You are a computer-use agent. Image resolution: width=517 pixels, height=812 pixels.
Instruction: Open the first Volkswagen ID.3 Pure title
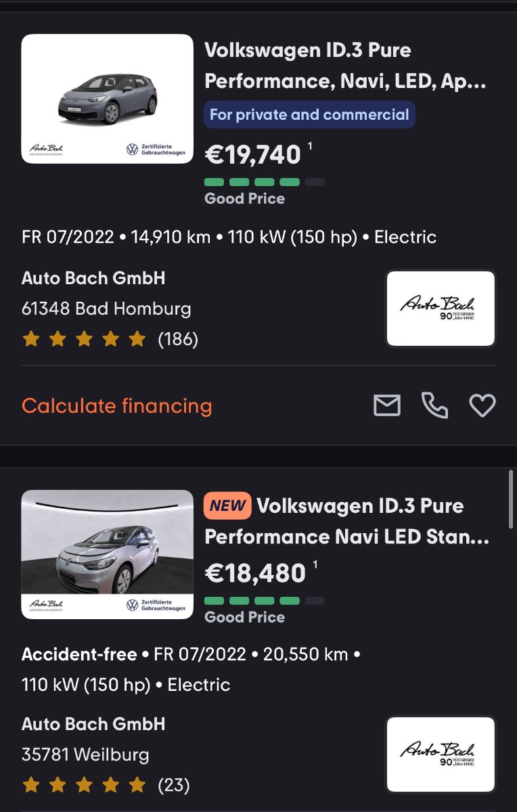click(344, 66)
